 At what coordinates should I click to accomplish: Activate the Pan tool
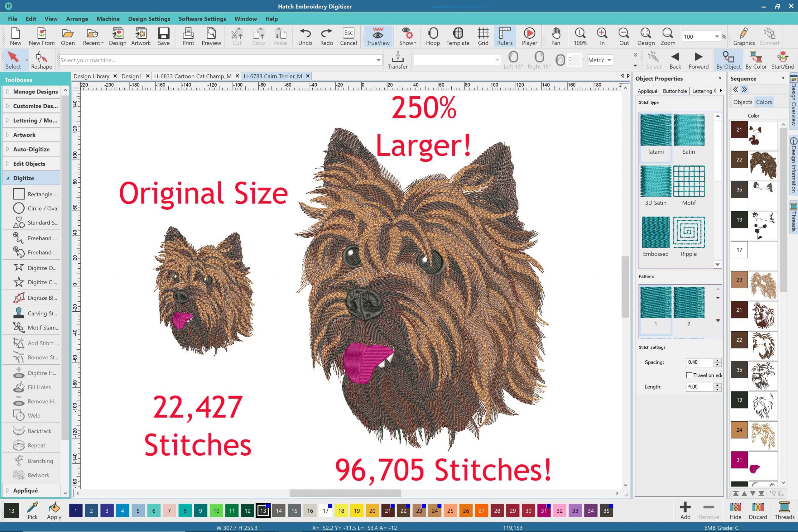pyautogui.click(x=555, y=36)
